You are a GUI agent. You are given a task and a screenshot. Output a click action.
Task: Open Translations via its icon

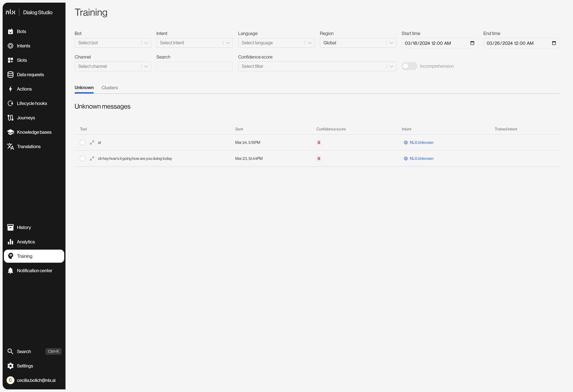tap(10, 147)
